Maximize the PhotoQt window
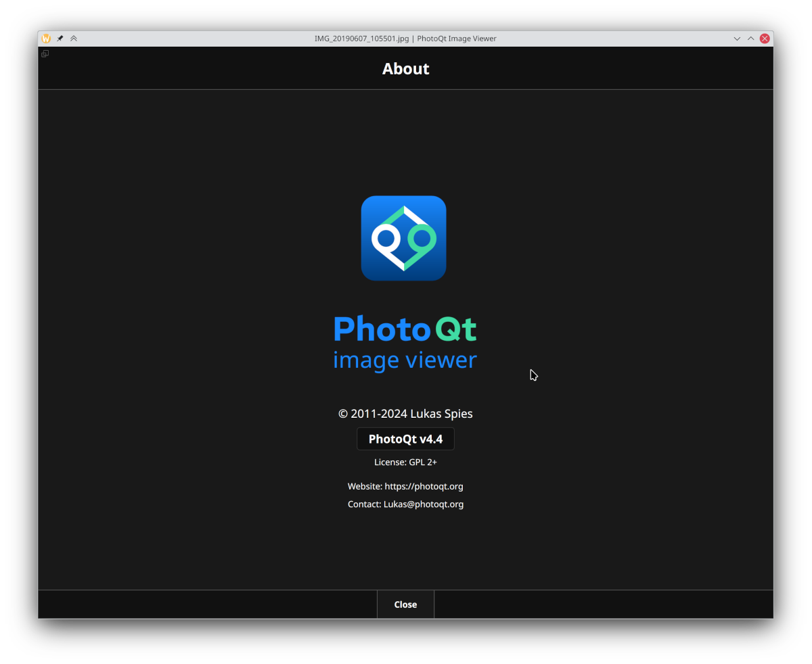 click(x=750, y=39)
